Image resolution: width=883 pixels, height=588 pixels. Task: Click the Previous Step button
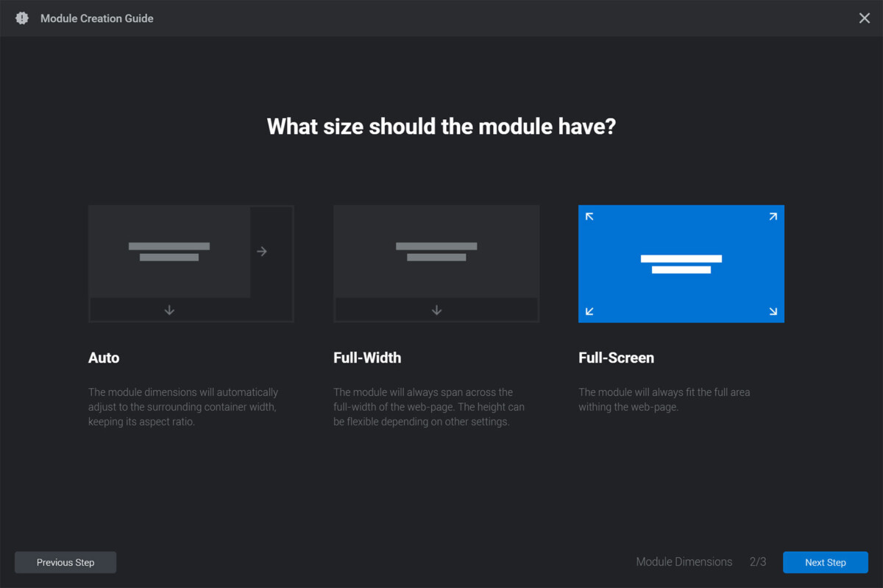[x=65, y=562]
